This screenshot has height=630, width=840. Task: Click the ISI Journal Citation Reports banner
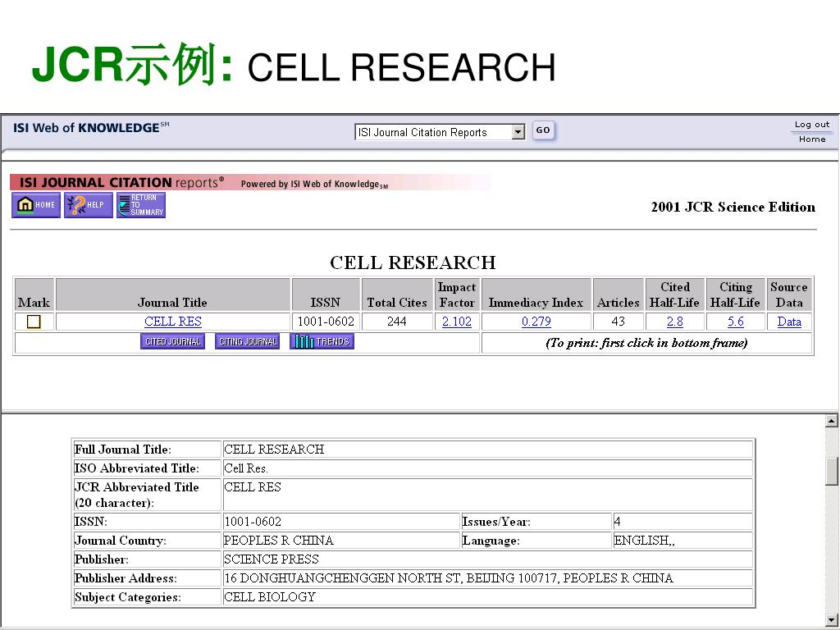[250, 183]
